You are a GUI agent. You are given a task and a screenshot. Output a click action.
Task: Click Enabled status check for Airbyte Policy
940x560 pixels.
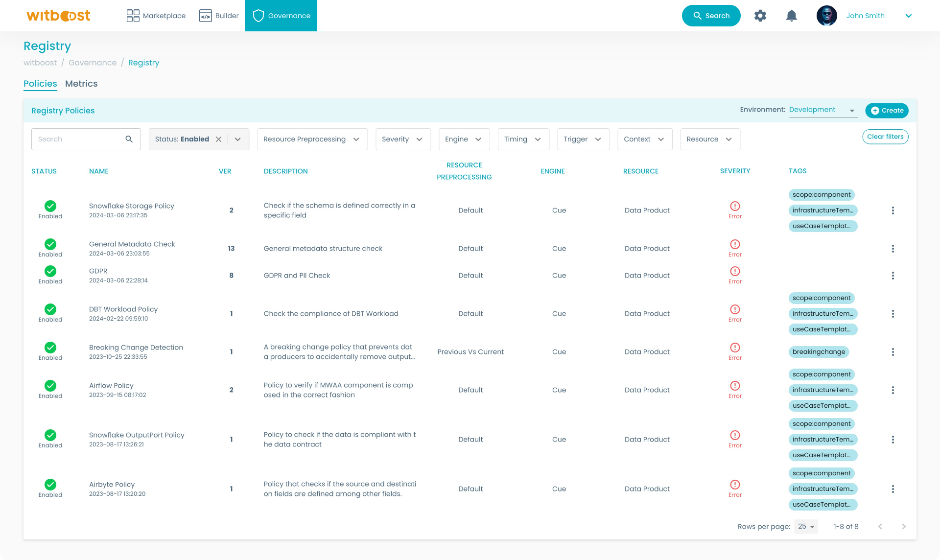(50, 485)
